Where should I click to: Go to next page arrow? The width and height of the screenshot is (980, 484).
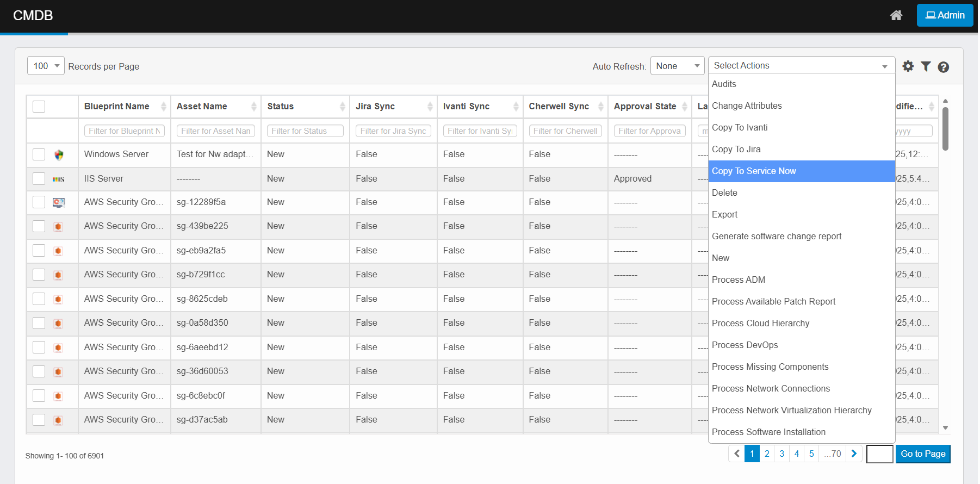click(x=854, y=454)
